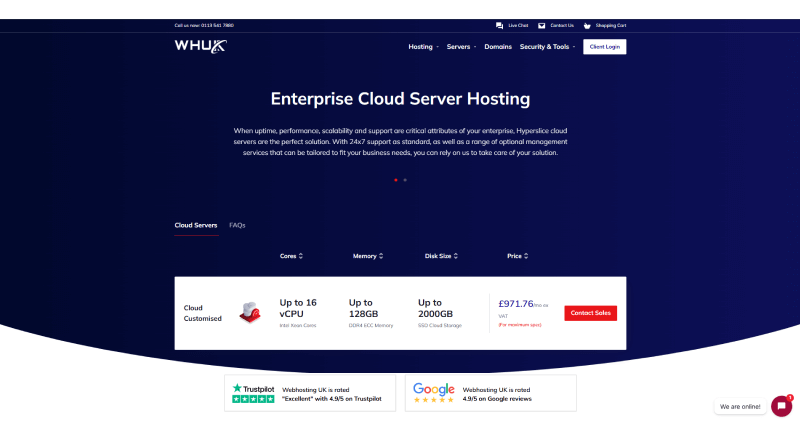The width and height of the screenshot is (800, 445).
Task: Expand the Hosting dropdown menu
Action: (x=423, y=47)
